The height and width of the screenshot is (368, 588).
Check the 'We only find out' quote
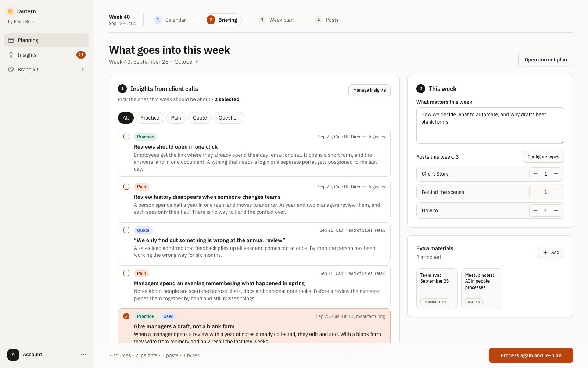point(126,230)
